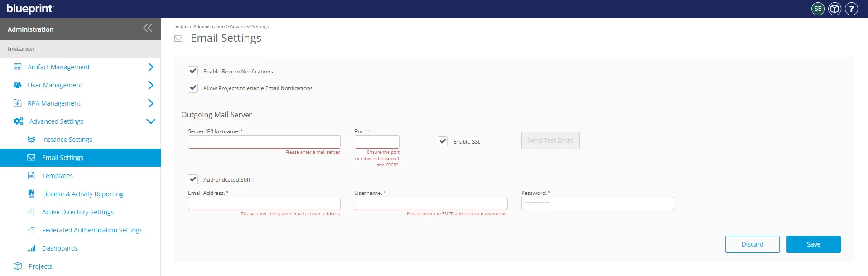
Task: Toggle the Enable SSL checkbox
Action: [x=443, y=141]
